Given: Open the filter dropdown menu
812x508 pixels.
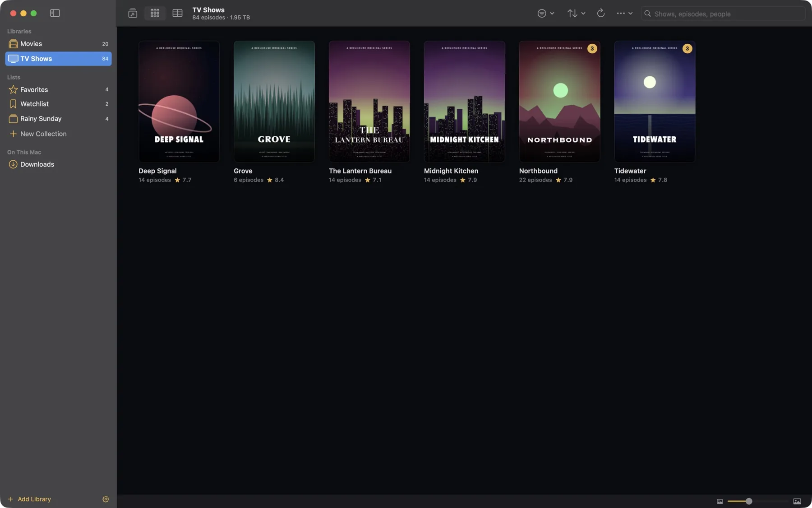Looking at the screenshot, I should 545,14.
